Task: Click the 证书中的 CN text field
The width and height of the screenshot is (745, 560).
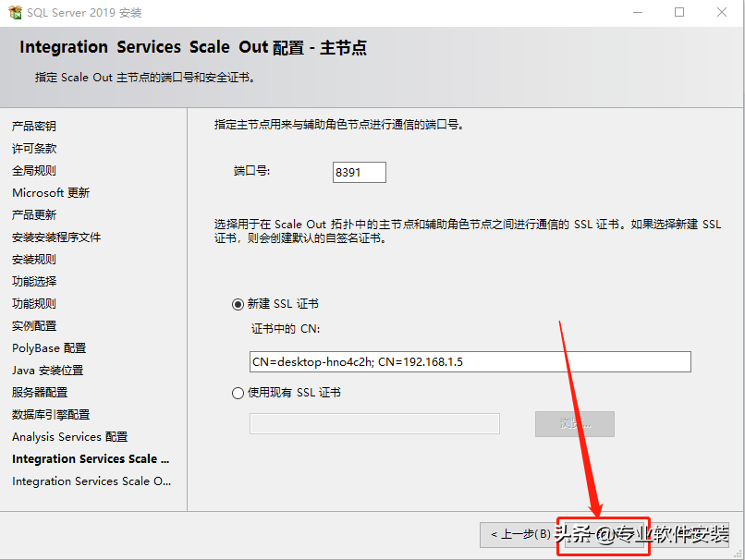Action: tap(470, 362)
